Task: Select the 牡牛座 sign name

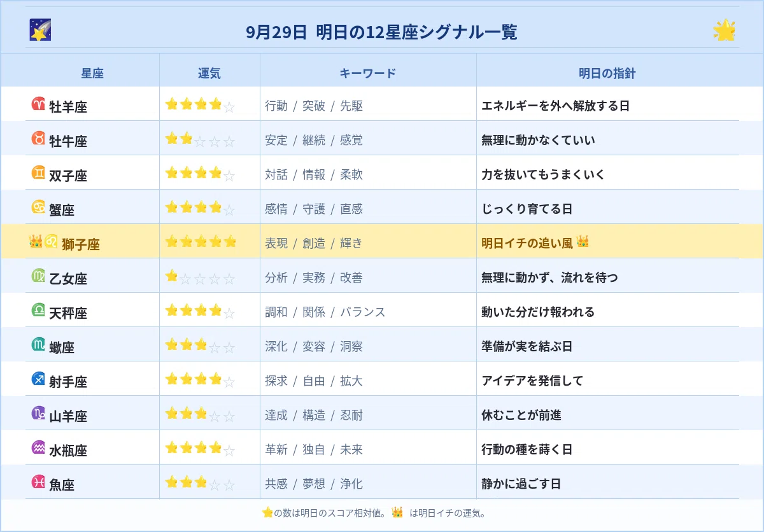Action: (68, 141)
